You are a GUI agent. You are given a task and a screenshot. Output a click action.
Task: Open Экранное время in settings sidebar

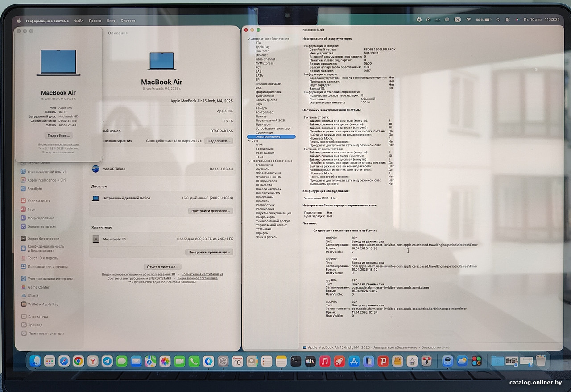[38, 227]
